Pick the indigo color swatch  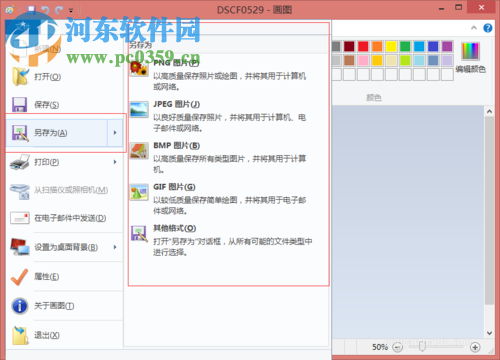point(433,46)
